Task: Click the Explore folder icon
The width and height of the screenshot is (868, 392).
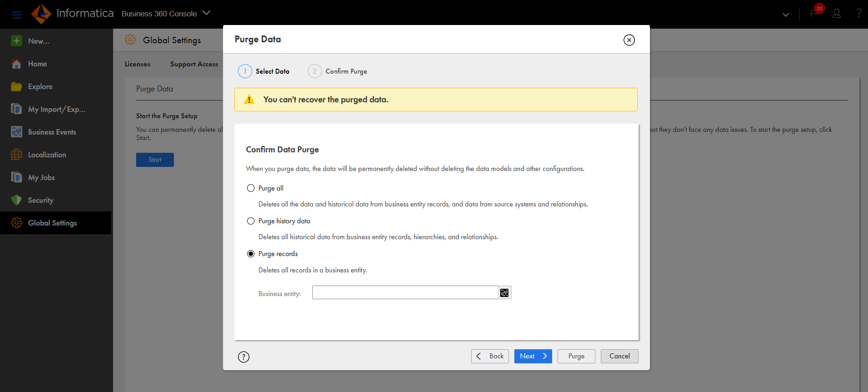Action: 17,86
